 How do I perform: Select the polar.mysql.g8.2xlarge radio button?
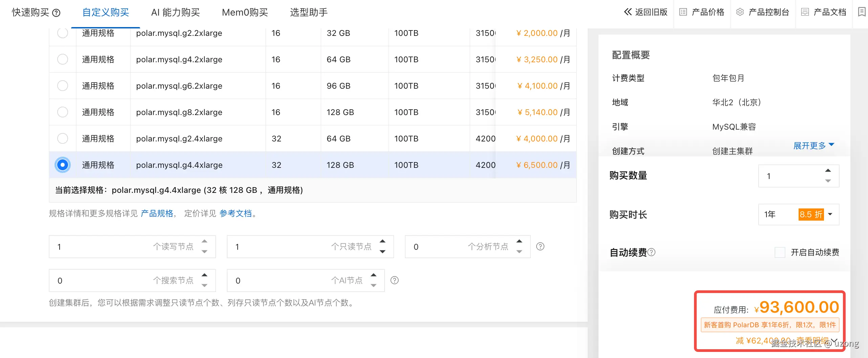click(63, 112)
